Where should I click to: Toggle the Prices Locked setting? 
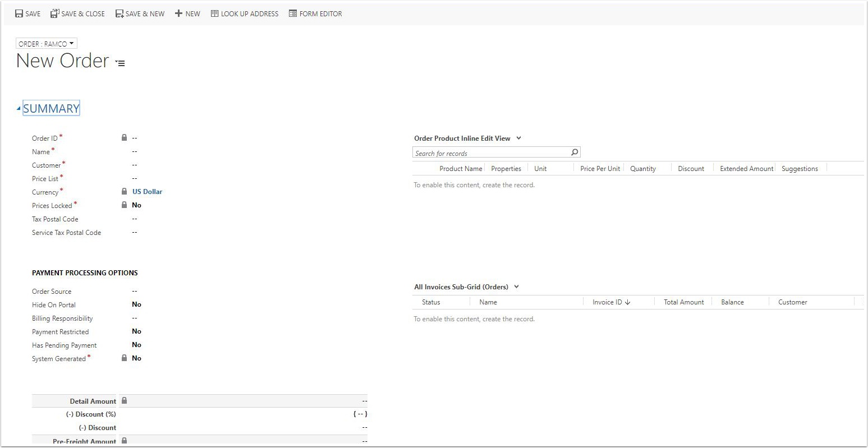(x=136, y=205)
